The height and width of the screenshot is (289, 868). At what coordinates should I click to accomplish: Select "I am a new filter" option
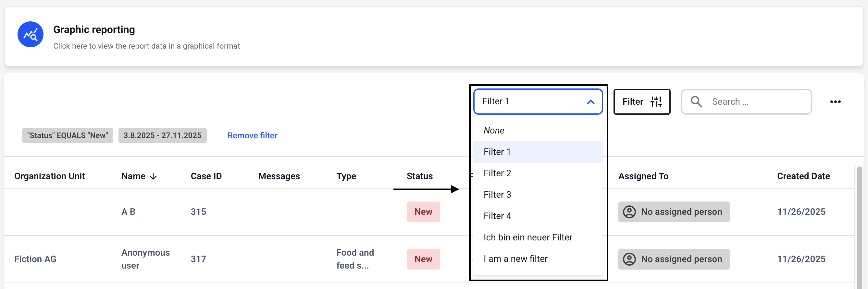pos(515,259)
